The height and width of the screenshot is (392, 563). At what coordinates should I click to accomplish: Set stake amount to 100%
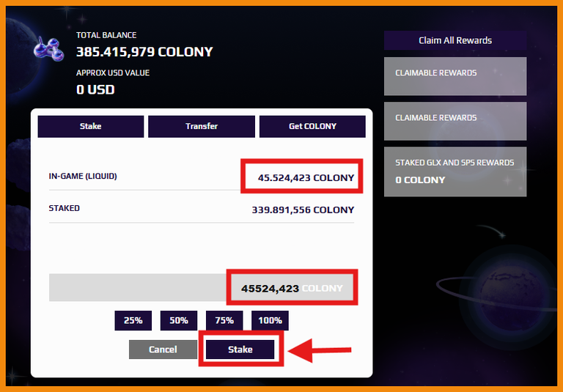tap(270, 321)
